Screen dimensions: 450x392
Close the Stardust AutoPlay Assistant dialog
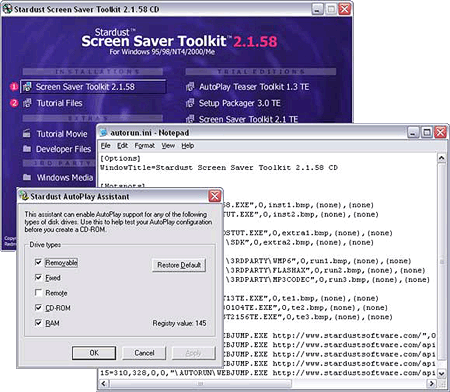click(215, 196)
